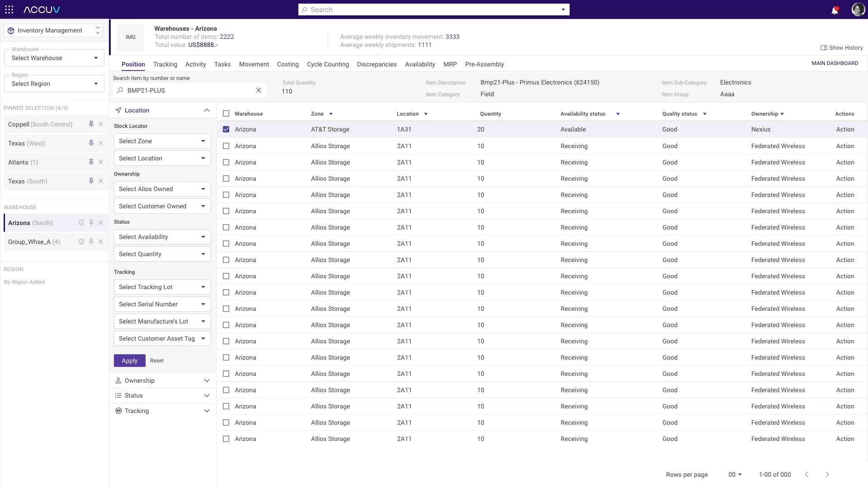This screenshot has height=488, width=868.
Task: Remove Arizona (South) from warehouse list
Action: 101,223
